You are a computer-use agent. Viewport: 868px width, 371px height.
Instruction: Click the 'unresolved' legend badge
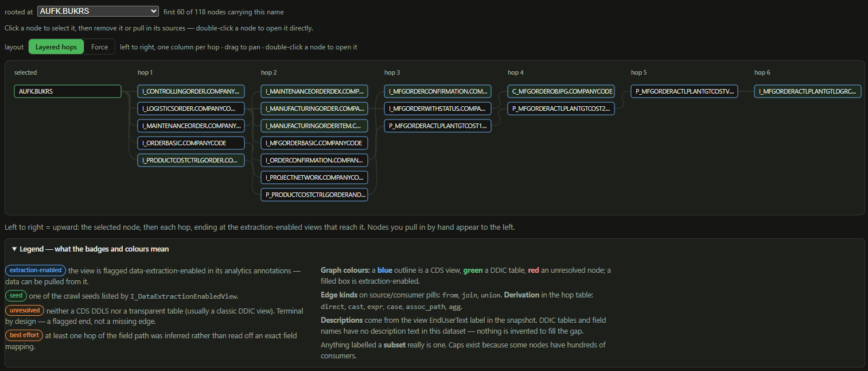(25, 310)
